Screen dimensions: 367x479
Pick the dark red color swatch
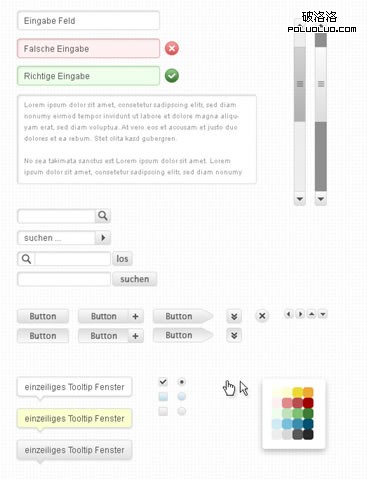(308, 403)
